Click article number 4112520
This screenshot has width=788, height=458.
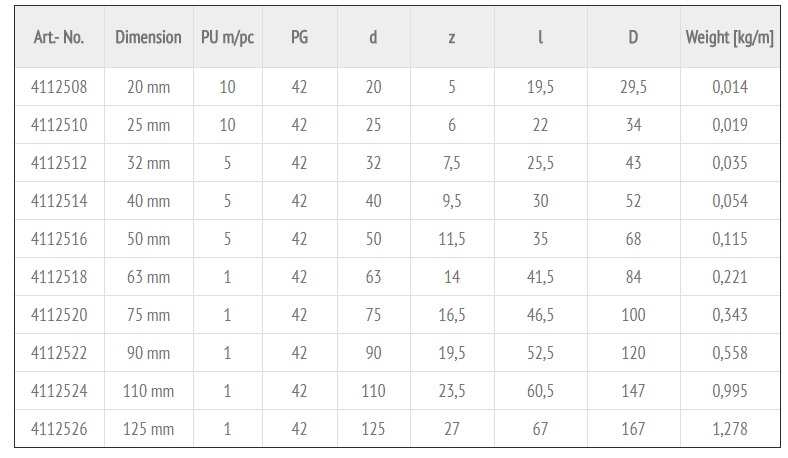(59, 315)
